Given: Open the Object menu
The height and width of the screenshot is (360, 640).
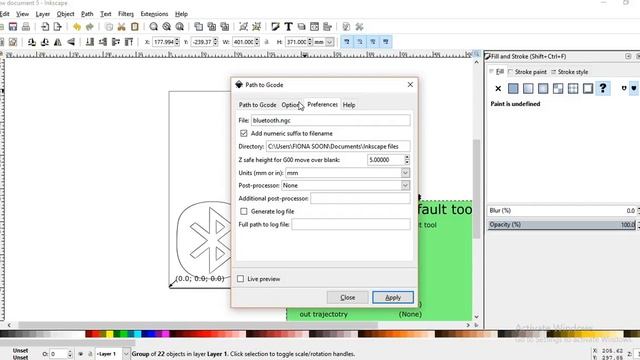Looking at the screenshot, I should [65, 14].
